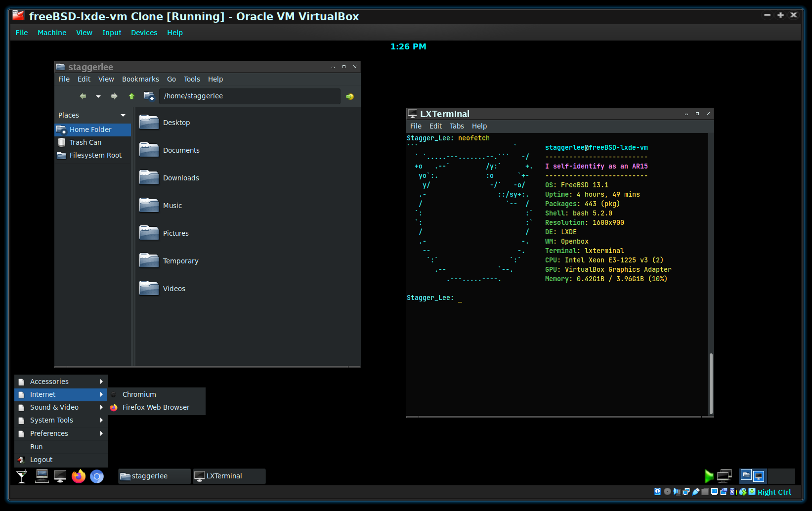Click the Right Ctrl host key indicator
Screen dimensions: 812x511
(774, 492)
